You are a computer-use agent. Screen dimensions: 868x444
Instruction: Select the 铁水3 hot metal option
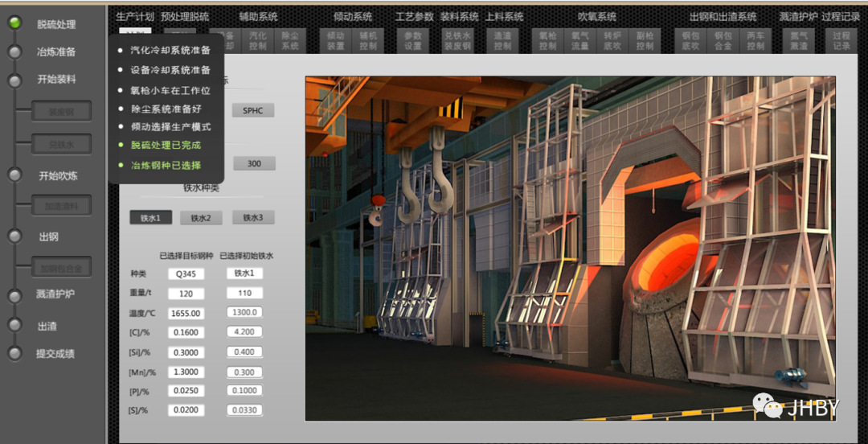[253, 218]
